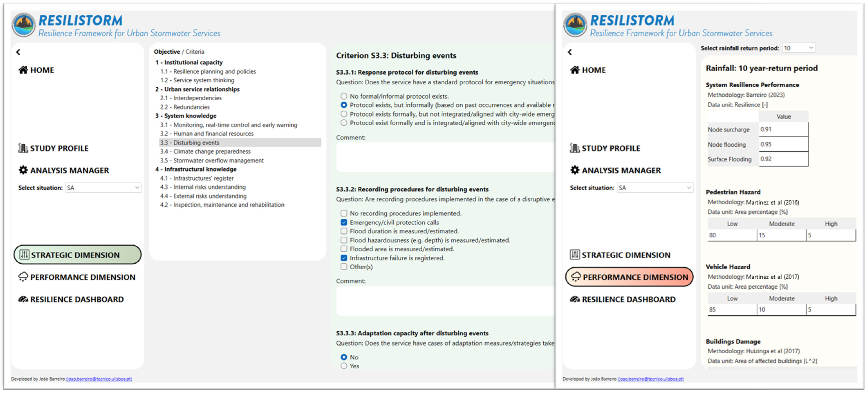Click the Study Profile building icon in left window
Screen dimensions: 868x394
click(x=23, y=148)
